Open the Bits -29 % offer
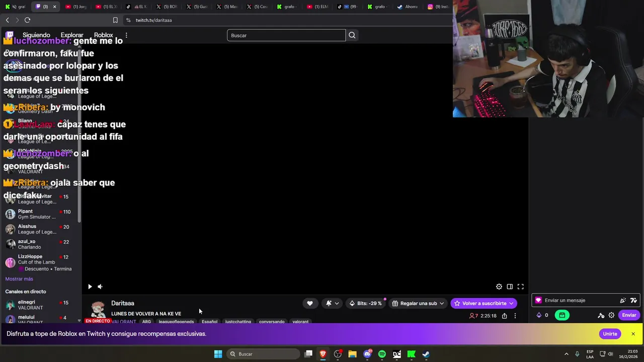This screenshot has height=362, width=644. tap(366, 303)
